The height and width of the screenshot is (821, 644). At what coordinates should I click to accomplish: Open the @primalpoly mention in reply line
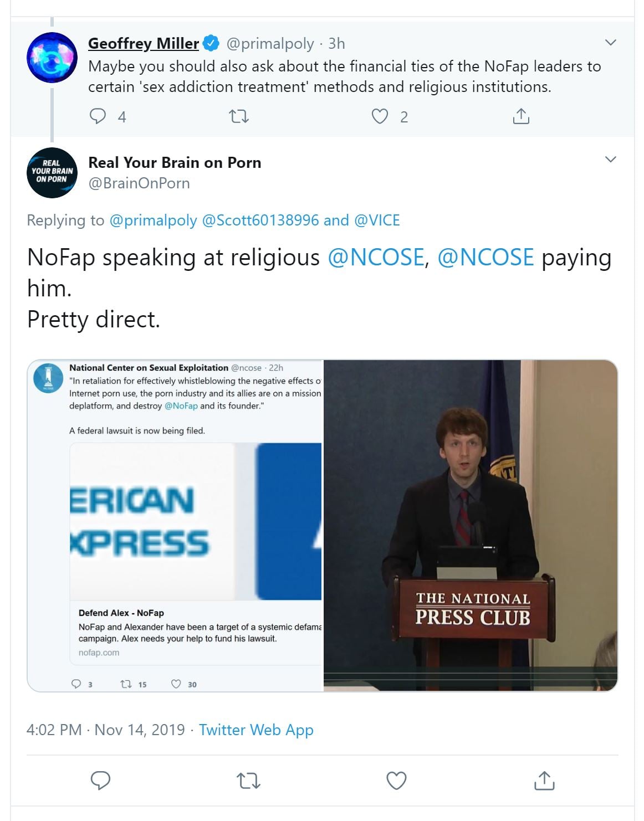click(153, 220)
